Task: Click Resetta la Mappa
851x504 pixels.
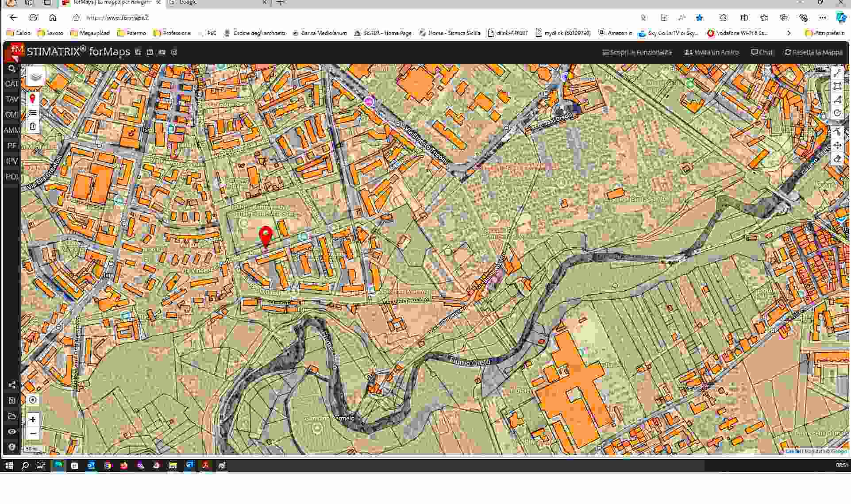Action: (x=813, y=52)
